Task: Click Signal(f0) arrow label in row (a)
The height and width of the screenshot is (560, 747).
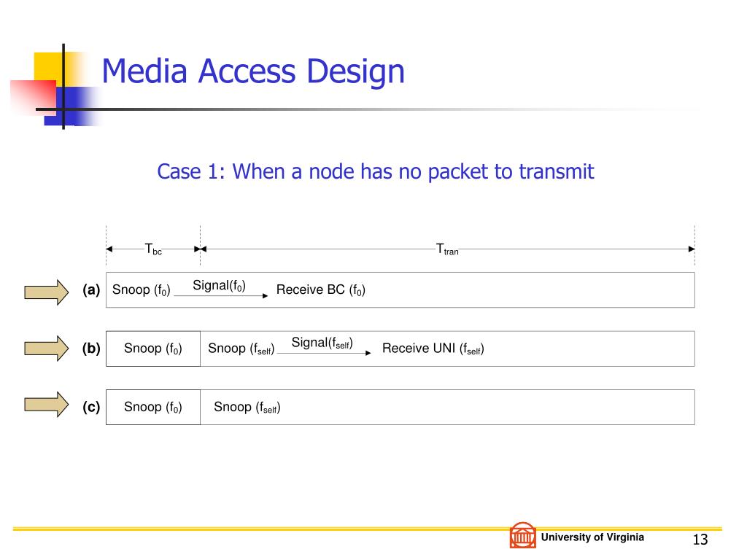Action: (x=219, y=286)
